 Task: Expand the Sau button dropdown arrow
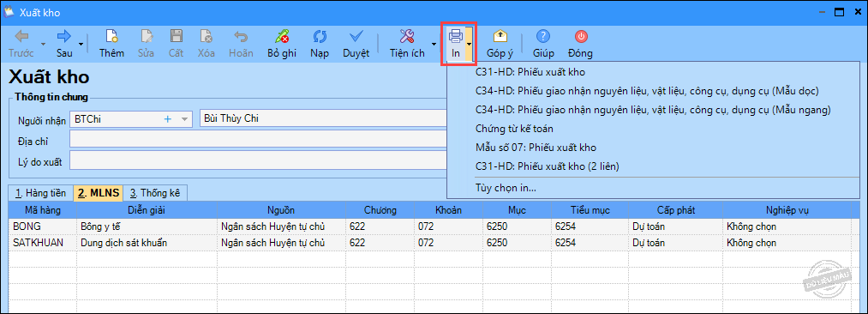pos(81,43)
